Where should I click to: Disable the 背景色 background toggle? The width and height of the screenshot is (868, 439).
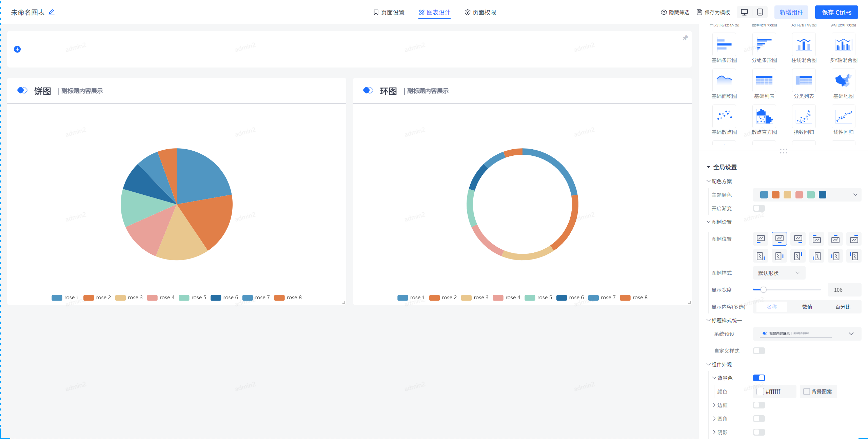click(759, 378)
